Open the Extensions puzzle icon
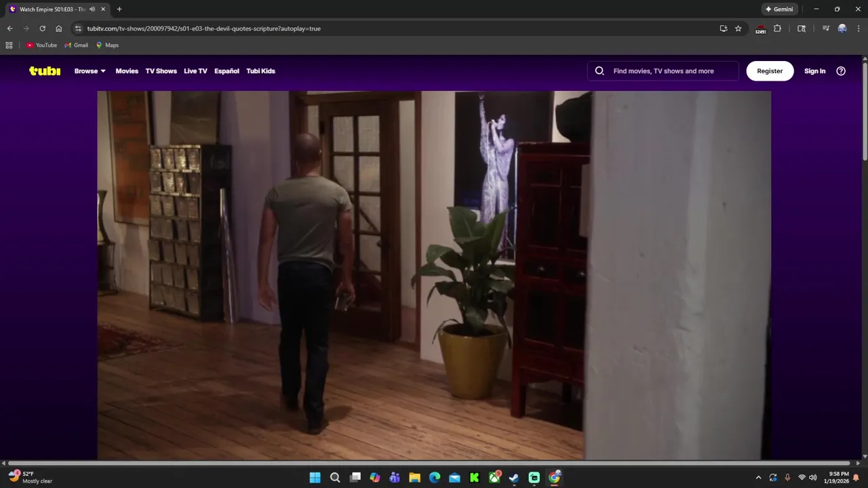868x488 pixels. [777, 28]
